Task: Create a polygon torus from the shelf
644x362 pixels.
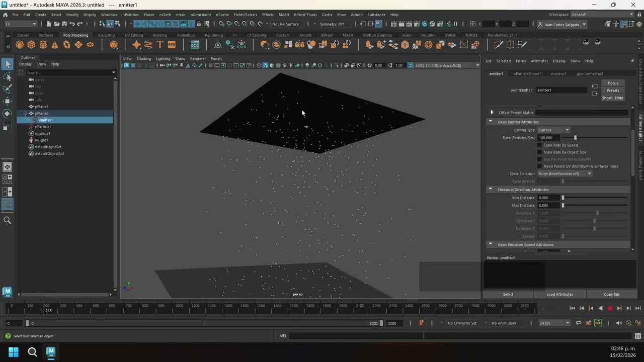Action: 66,45
